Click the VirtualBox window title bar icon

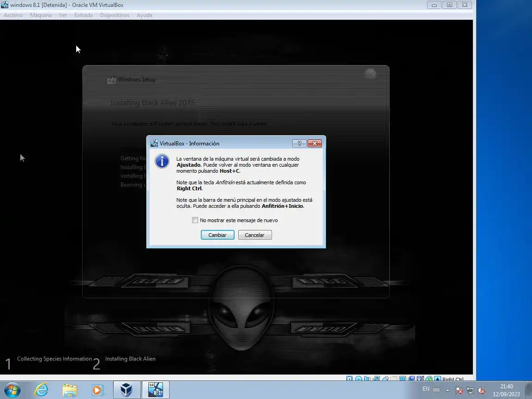(5, 5)
